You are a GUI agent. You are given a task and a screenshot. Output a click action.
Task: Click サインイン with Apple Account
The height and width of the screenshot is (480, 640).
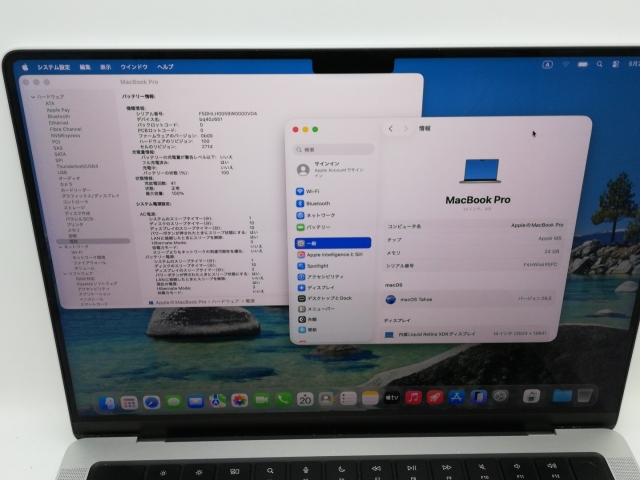(x=331, y=169)
